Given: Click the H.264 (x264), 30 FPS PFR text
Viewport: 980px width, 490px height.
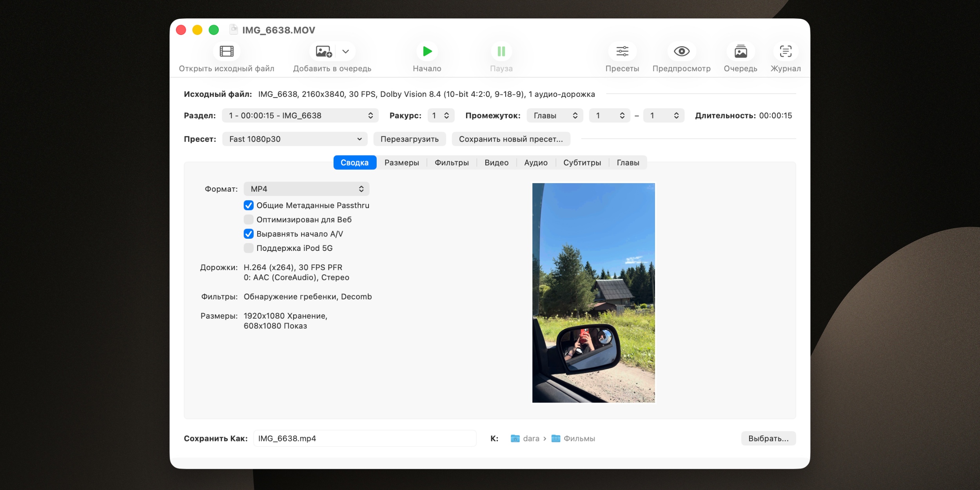Looking at the screenshot, I should (293, 267).
